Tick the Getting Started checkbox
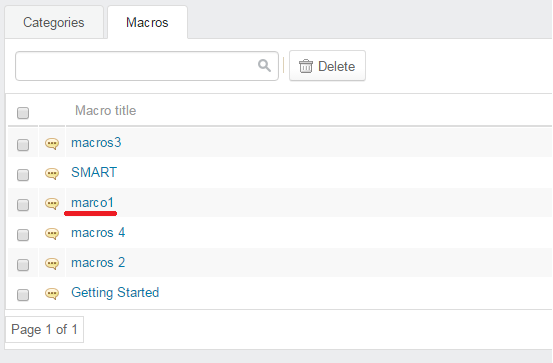 [x=23, y=295]
